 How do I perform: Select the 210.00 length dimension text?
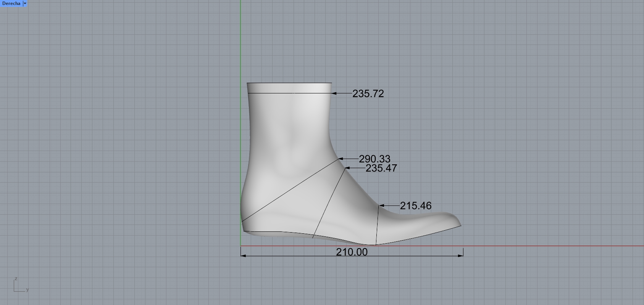pos(352,252)
